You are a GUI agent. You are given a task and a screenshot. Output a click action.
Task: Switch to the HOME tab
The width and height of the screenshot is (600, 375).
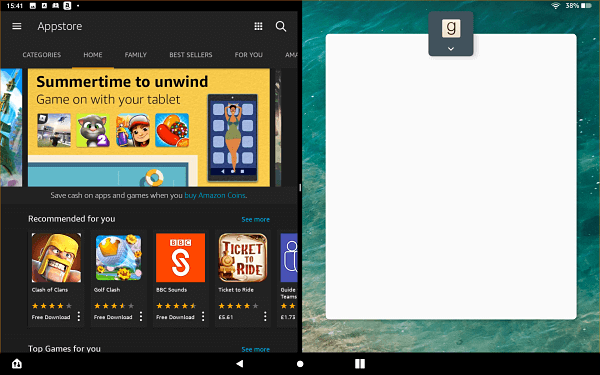(x=93, y=55)
